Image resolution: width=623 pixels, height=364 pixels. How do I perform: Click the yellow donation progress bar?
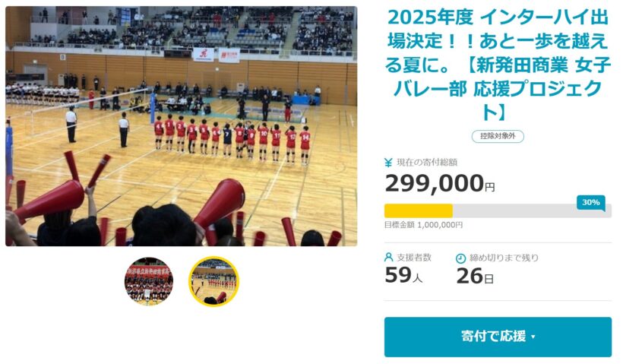tap(419, 210)
